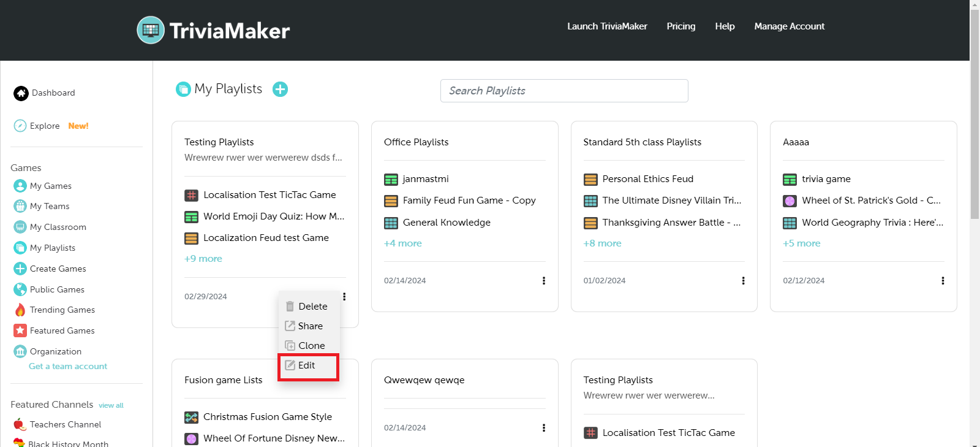Screen dimensions: 980x447
Task: Expand +9 more games in Testing Playlists
Action: click(203, 259)
